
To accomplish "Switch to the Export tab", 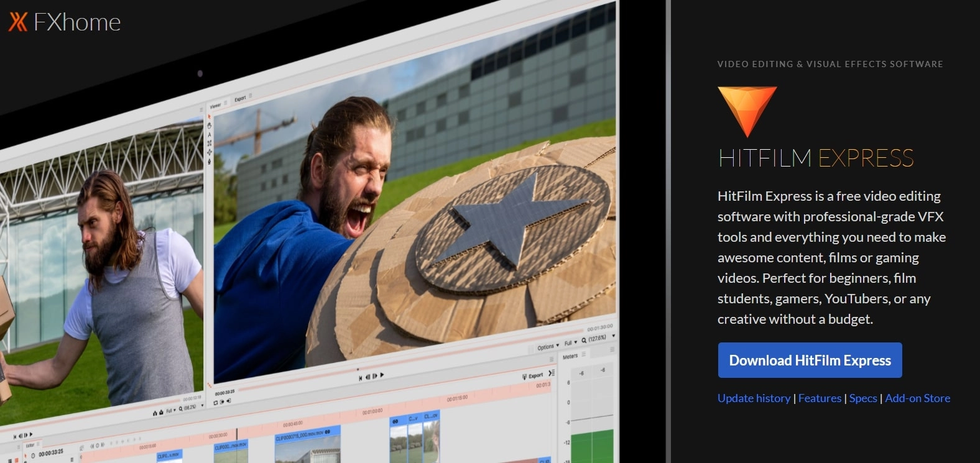I will pos(241,99).
